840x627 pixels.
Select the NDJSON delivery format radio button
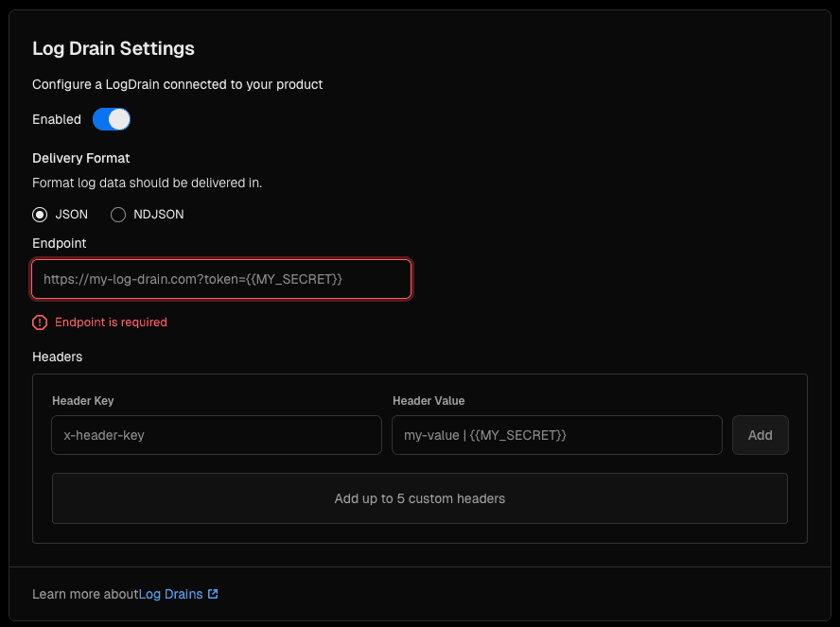(118, 215)
